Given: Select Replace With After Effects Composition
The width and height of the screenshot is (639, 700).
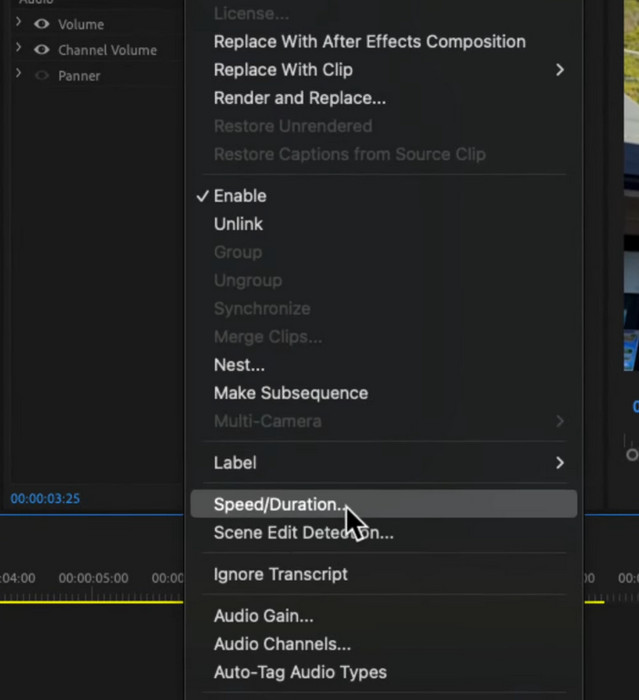Looking at the screenshot, I should pyautogui.click(x=369, y=42).
